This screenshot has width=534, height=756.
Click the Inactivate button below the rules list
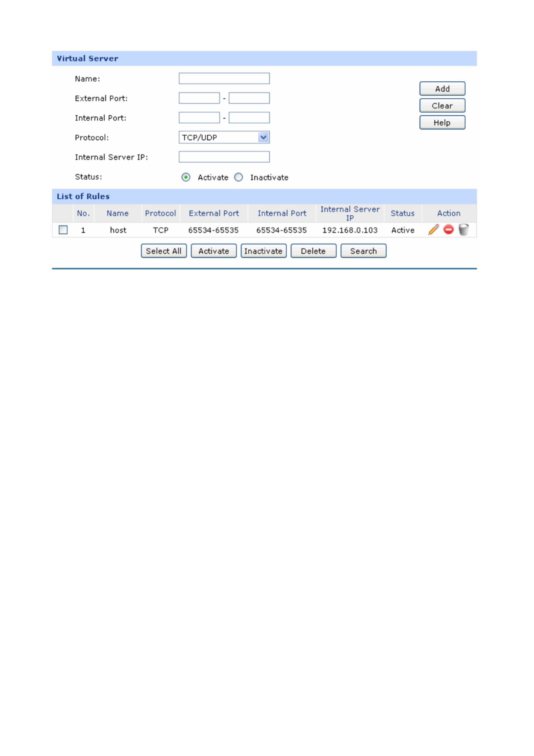(x=263, y=251)
